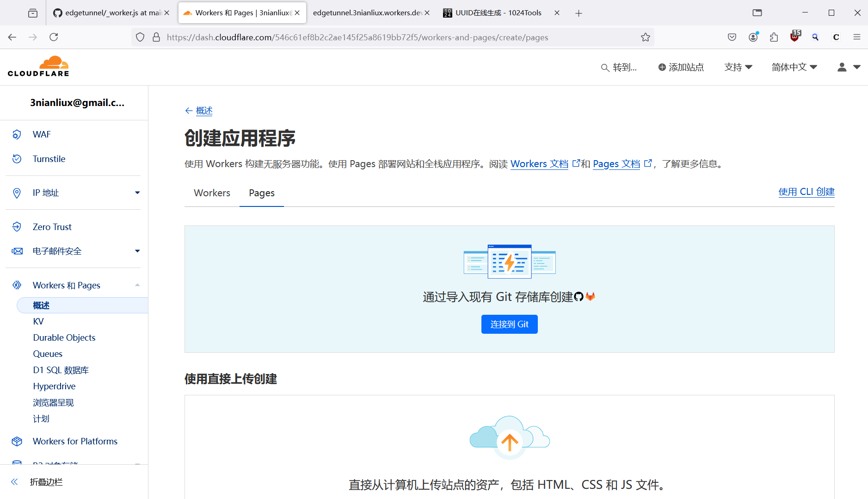Click the Workers for Platforms cube icon
This screenshot has height=499, width=868.
[x=17, y=441]
